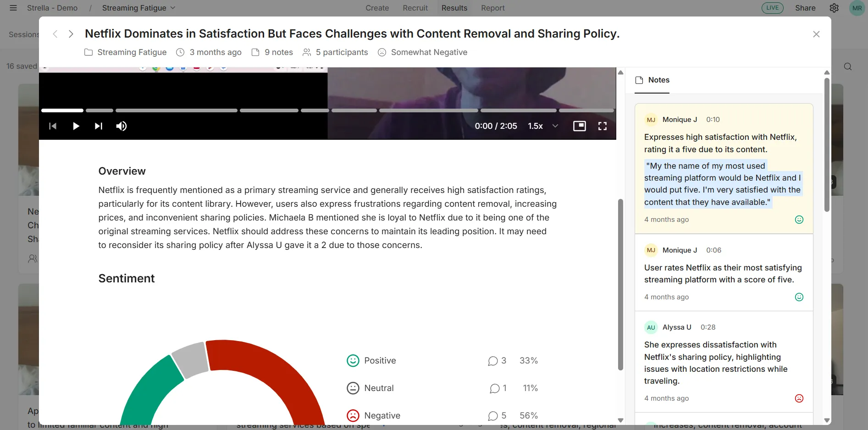Click the 0:06 timestamp on Monique J's note
Image resolution: width=868 pixels, height=430 pixels.
[x=713, y=250]
